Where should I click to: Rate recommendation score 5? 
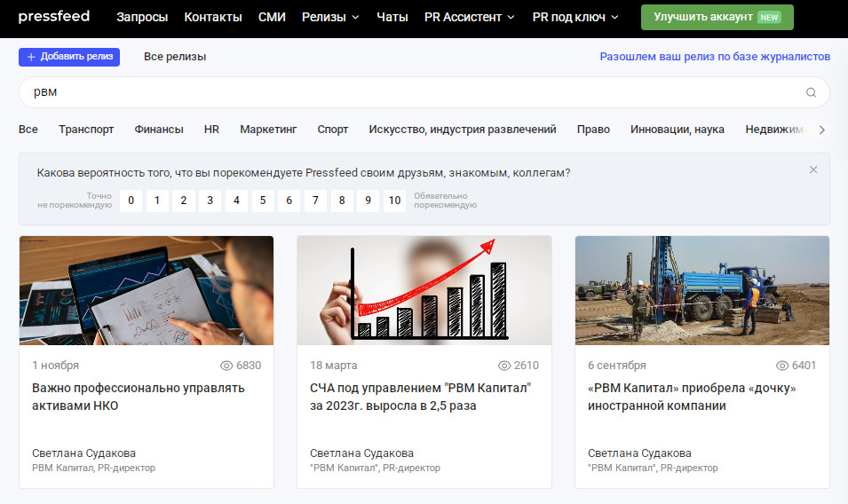263,201
